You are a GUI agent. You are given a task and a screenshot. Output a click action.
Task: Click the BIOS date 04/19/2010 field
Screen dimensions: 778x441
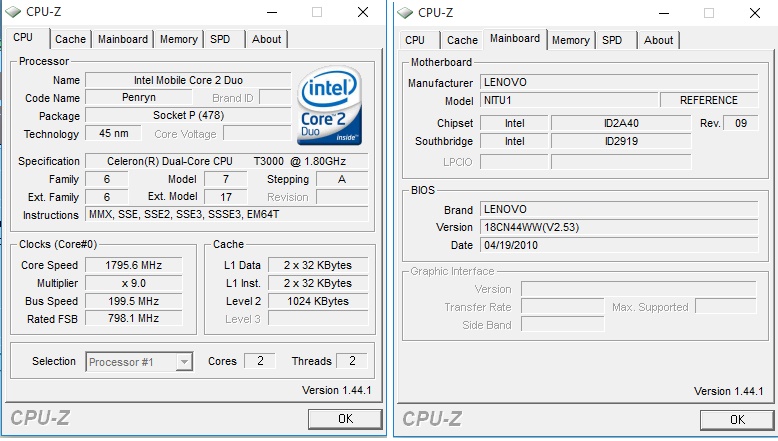tap(619, 245)
